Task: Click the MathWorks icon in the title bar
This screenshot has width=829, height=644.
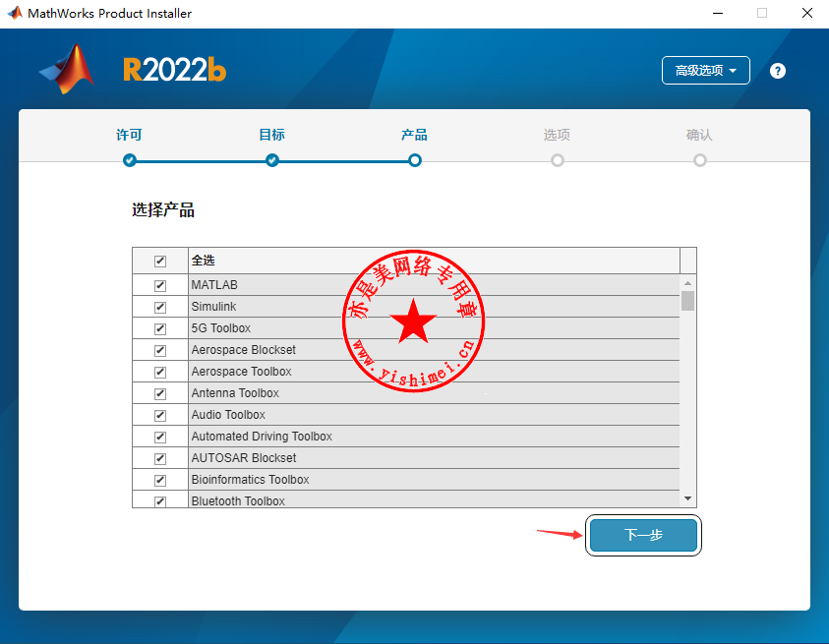Action: coord(15,13)
